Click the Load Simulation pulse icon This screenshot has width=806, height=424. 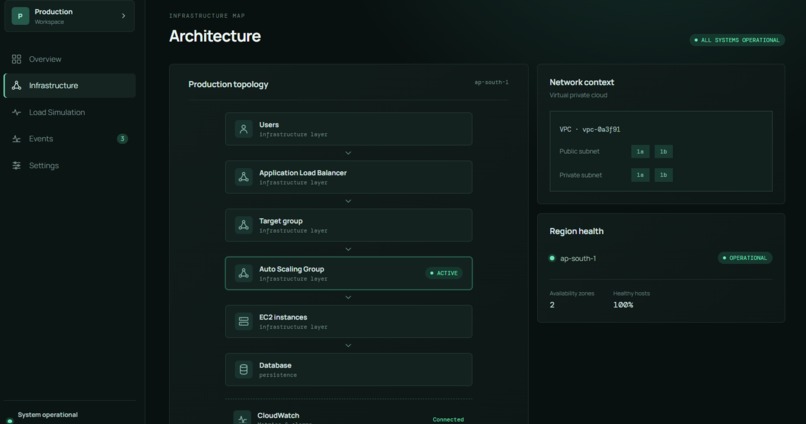click(16, 112)
